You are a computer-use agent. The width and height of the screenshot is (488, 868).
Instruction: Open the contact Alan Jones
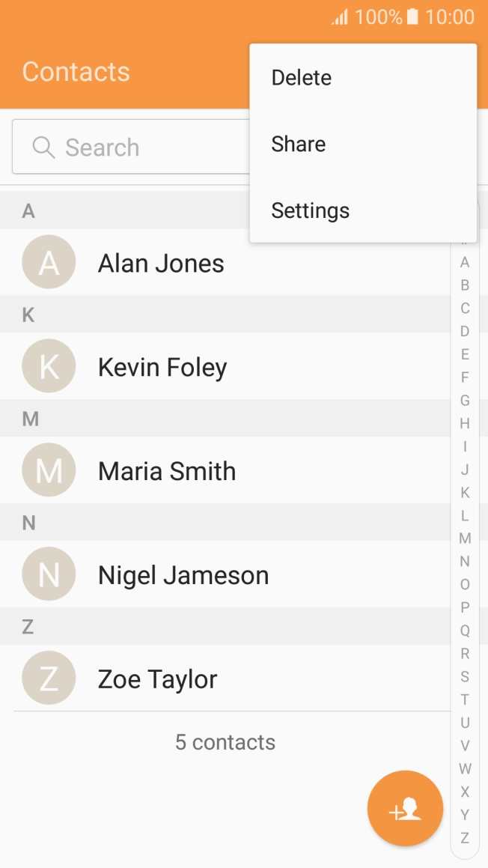coord(161,262)
